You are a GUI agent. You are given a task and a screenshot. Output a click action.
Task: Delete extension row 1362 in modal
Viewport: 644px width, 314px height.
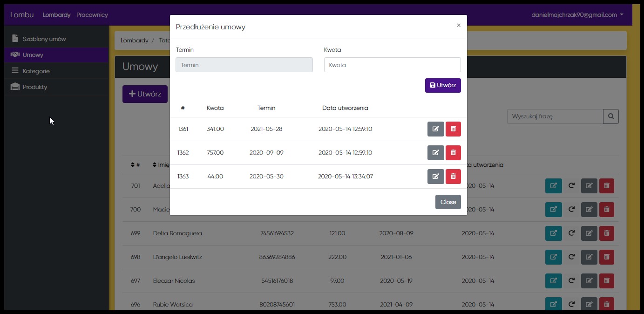(x=453, y=153)
